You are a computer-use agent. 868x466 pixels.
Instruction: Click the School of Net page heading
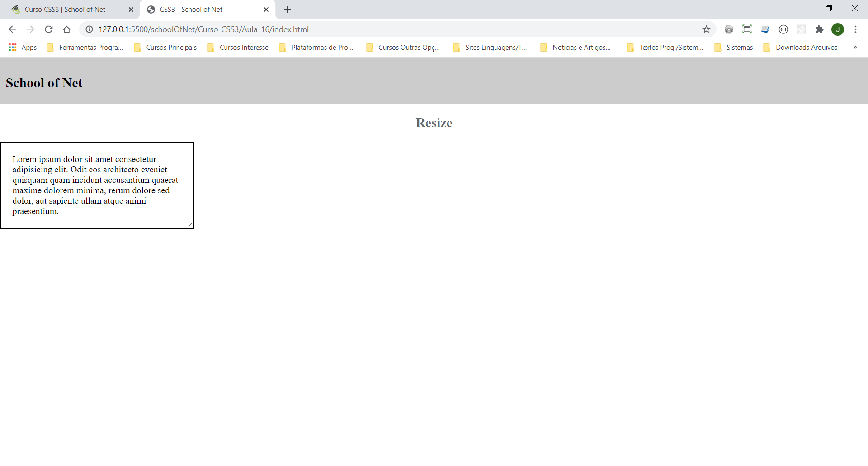point(44,83)
